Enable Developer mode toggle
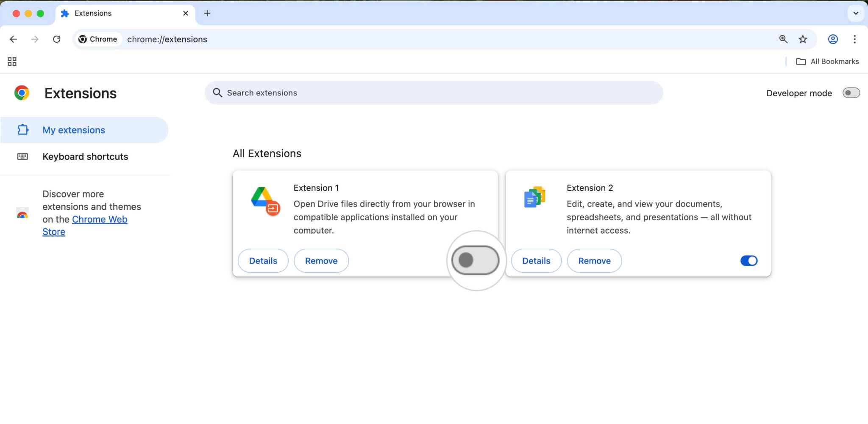Screen dimensions: 868x424 [x=851, y=93]
